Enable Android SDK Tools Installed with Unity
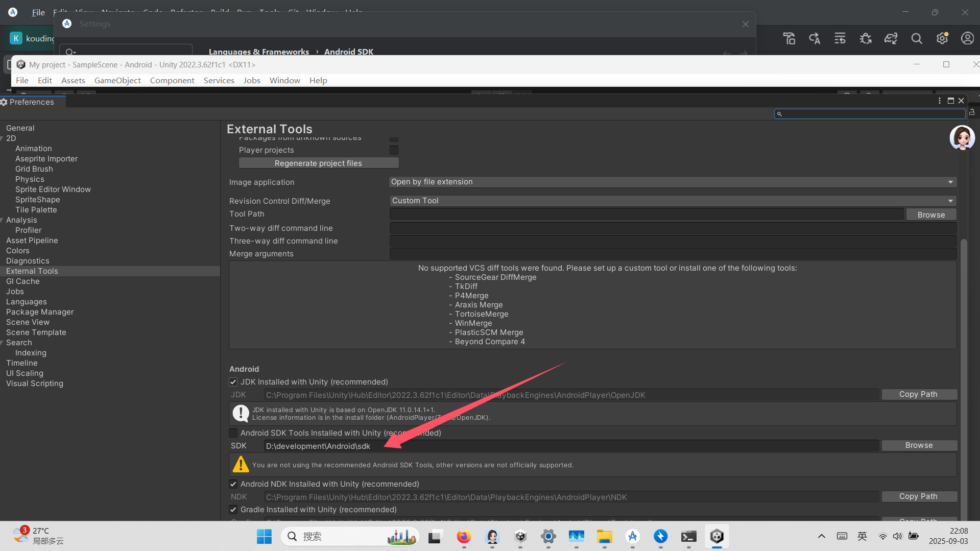The height and width of the screenshot is (551, 980). tap(233, 433)
